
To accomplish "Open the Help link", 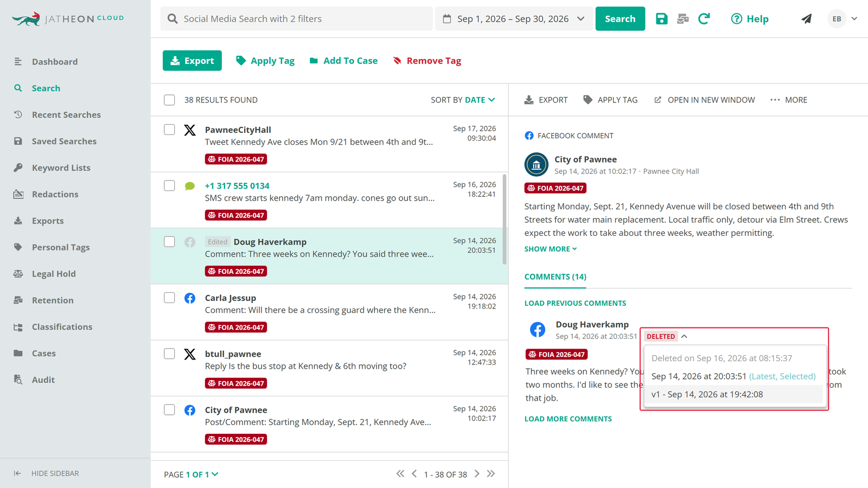I will (x=750, y=19).
